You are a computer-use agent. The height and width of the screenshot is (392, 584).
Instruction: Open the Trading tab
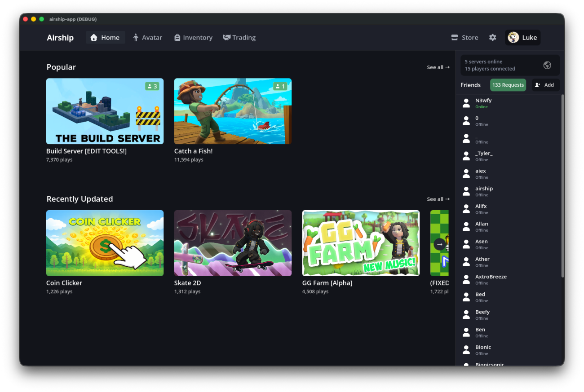point(239,38)
